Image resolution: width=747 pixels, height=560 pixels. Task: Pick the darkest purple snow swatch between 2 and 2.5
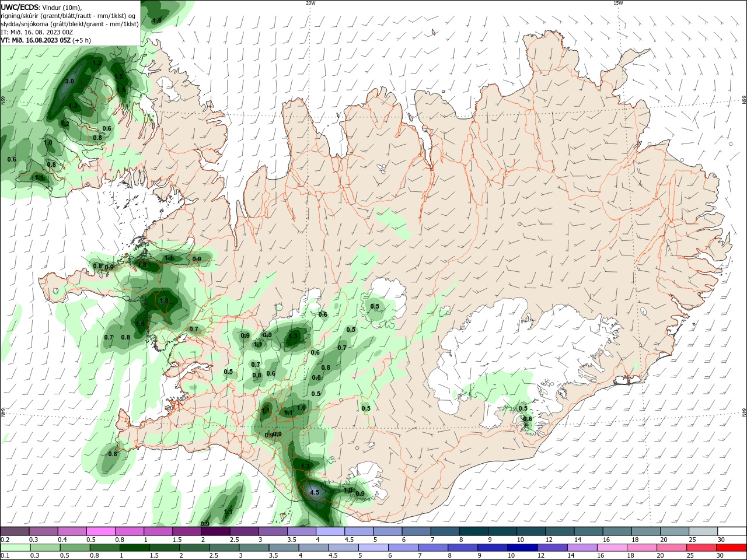216,531
